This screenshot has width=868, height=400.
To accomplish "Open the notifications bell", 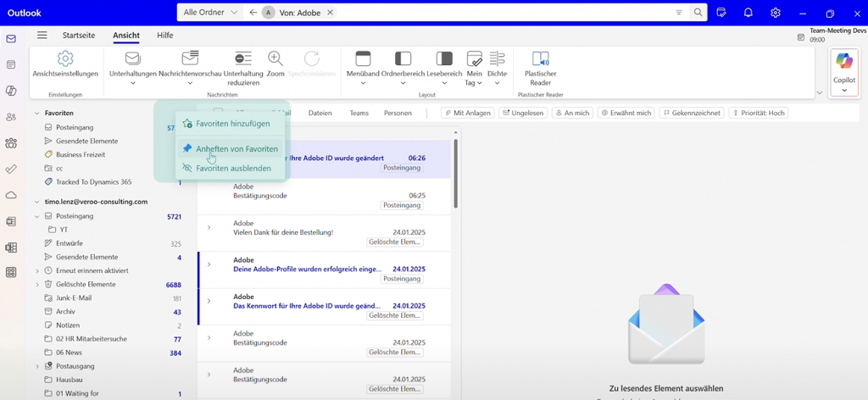I will (x=748, y=12).
